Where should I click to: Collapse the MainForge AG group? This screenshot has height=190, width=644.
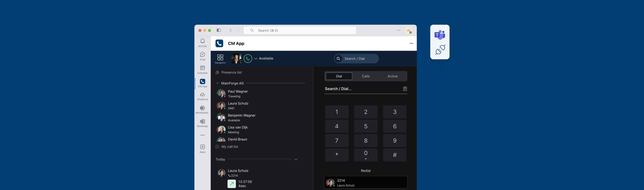click(x=218, y=83)
